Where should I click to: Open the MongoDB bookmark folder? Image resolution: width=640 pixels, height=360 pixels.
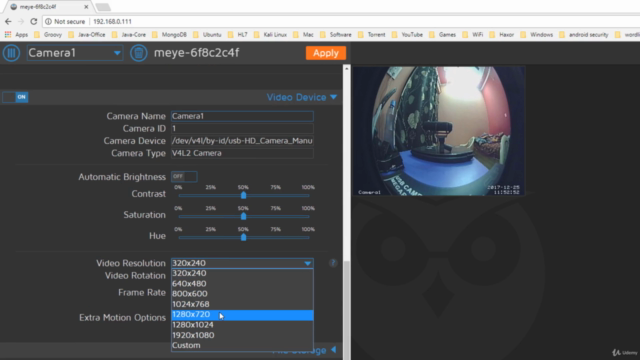(x=169, y=35)
